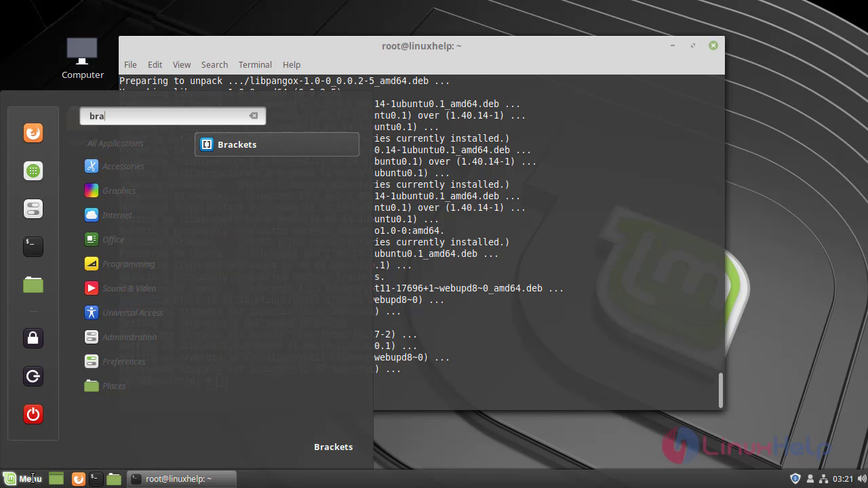Image resolution: width=868 pixels, height=488 pixels.
Task: Open the sound volume tray icon
Action: point(862,479)
